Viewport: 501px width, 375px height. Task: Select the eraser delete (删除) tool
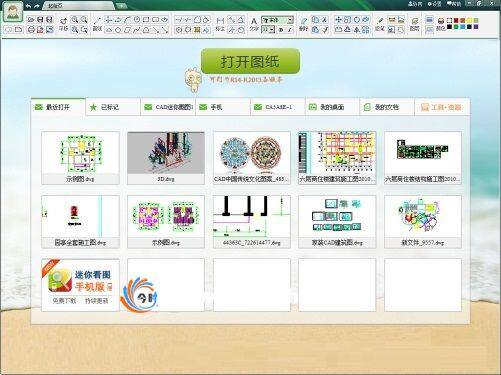pos(303,24)
